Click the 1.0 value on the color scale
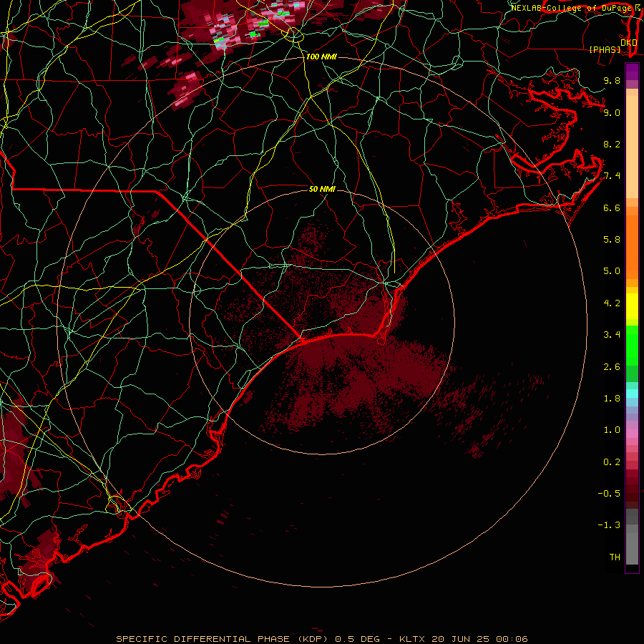This screenshot has height=644, width=644. pyautogui.click(x=612, y=430)
